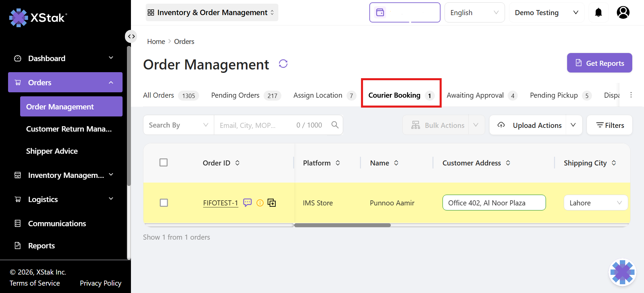Screen dimensions: 644x293
Task: Switch to the Pending Orders tab
Action: pos(235,95)
